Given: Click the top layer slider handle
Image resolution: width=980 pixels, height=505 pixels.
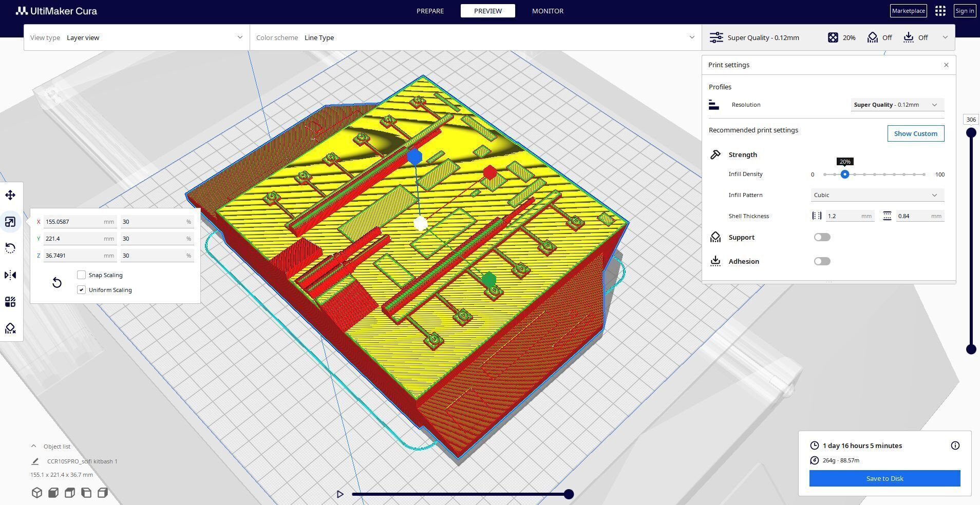Looking at the screenshot, I should click(971, 133).
